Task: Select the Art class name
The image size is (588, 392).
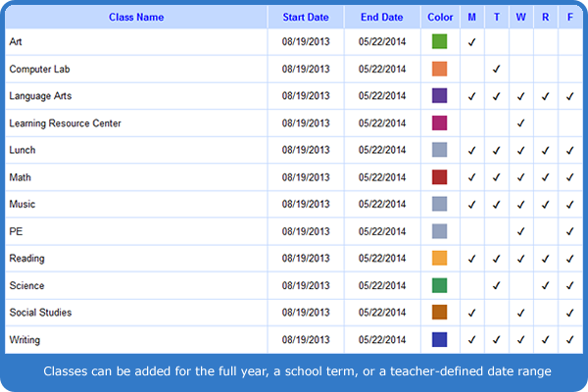Action: [x=16, y=41]
